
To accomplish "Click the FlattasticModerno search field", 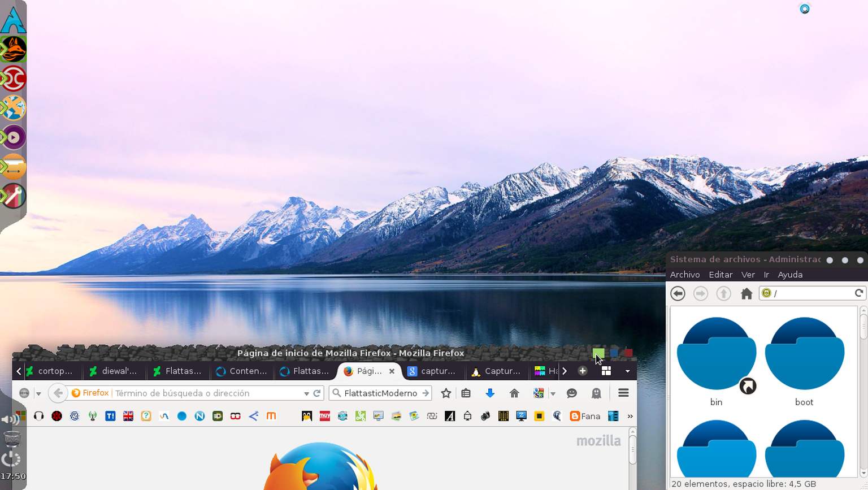I will (x=380, y=393).
